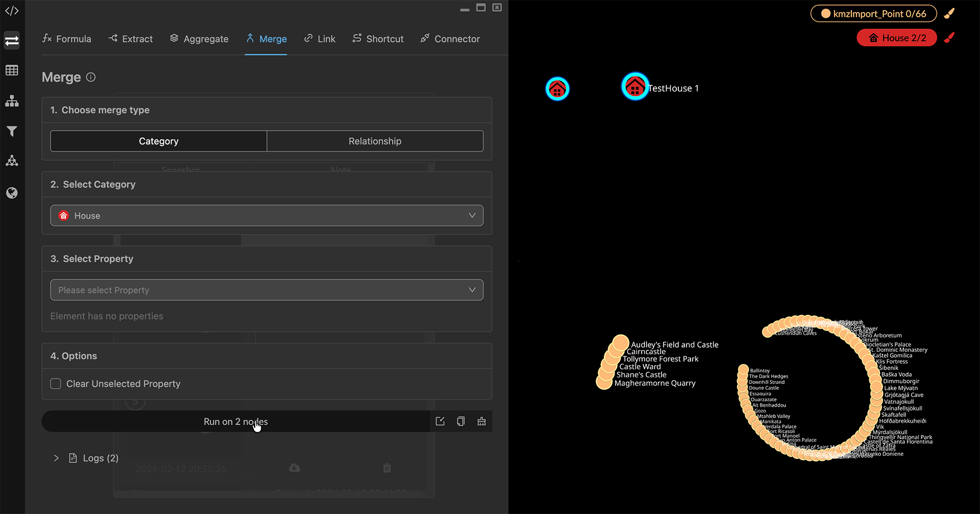Enable Clear Unselected Property checkbox

[x=56, y=384]
